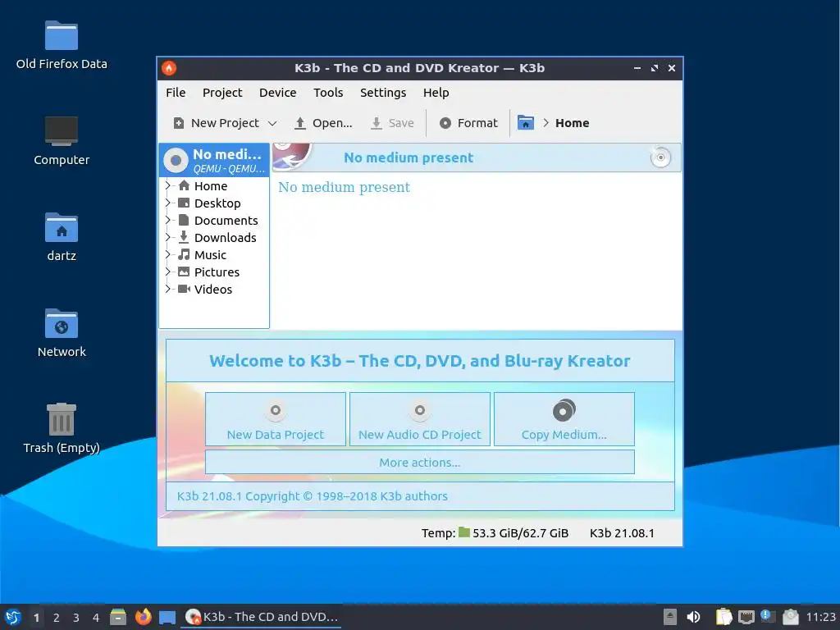Click the 11:23 clock in taskbar
The image size is (840, 630).
pyautogui.click(x=820, y=617)
